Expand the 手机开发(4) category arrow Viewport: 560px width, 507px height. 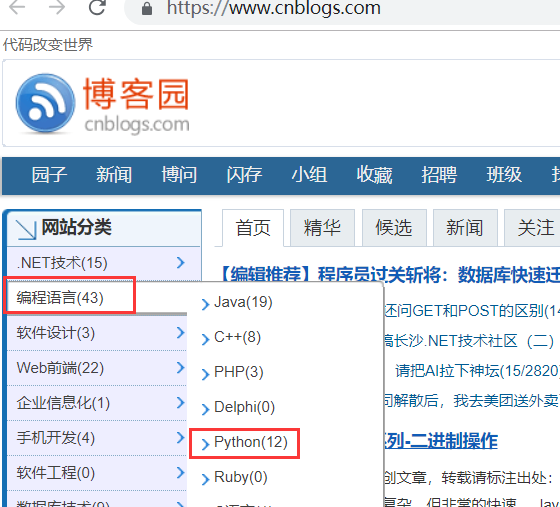click(181, 437)
